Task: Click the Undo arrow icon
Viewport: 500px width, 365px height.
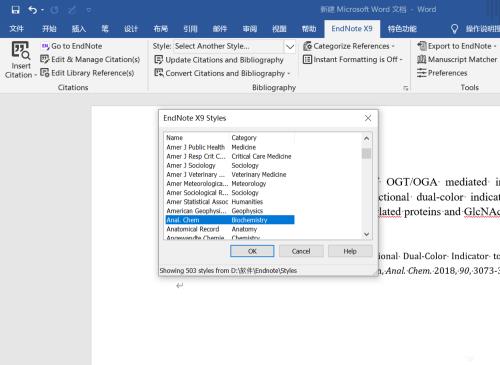Action: click(x=33, y=10)
